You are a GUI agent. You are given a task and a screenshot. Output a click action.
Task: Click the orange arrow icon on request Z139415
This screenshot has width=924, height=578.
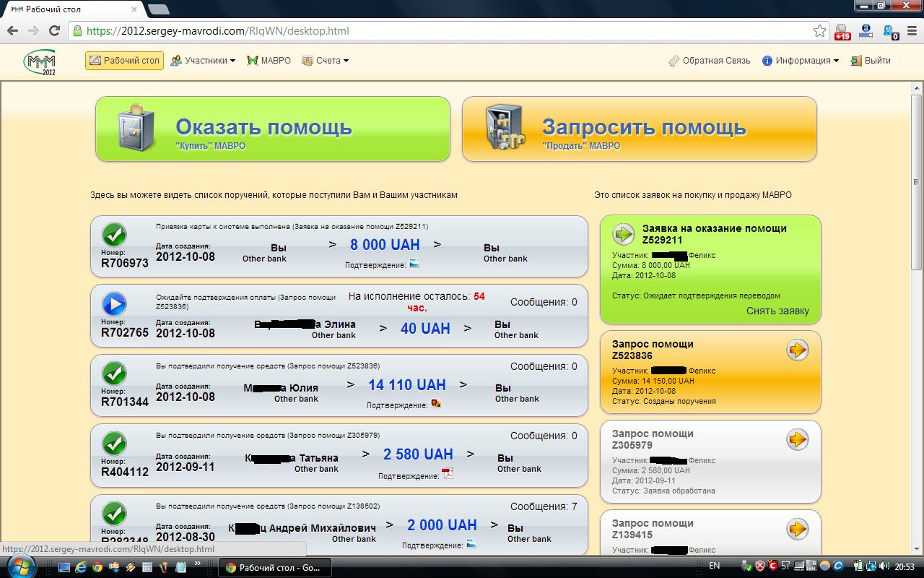[x=797, y=529]
